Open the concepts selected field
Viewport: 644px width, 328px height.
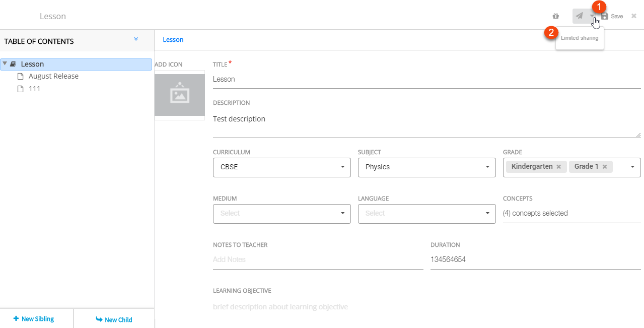coord(571,213)
